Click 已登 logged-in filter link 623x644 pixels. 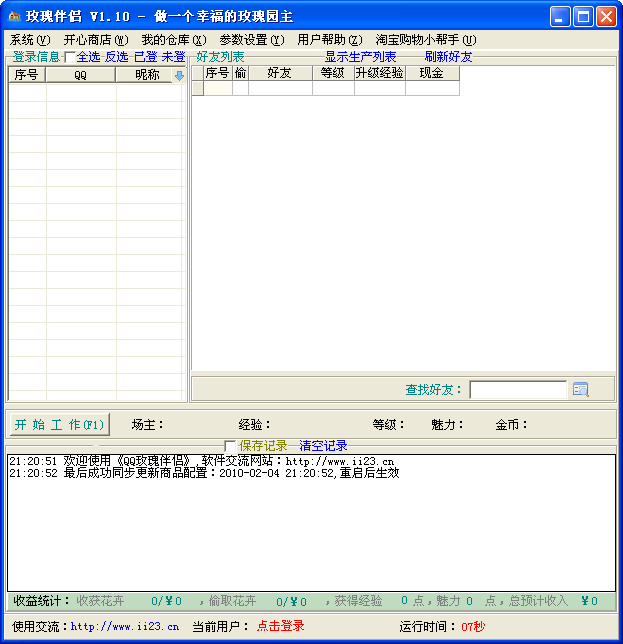[x=146, y=57]
